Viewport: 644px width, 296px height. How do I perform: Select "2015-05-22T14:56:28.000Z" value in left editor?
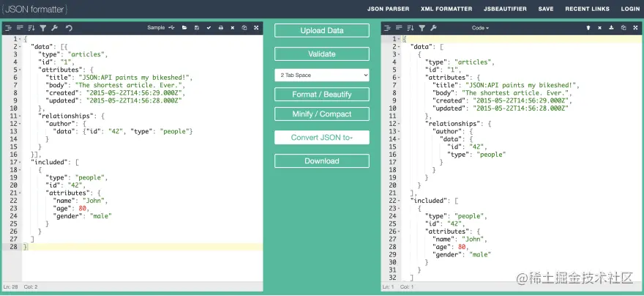click(133, 100)
